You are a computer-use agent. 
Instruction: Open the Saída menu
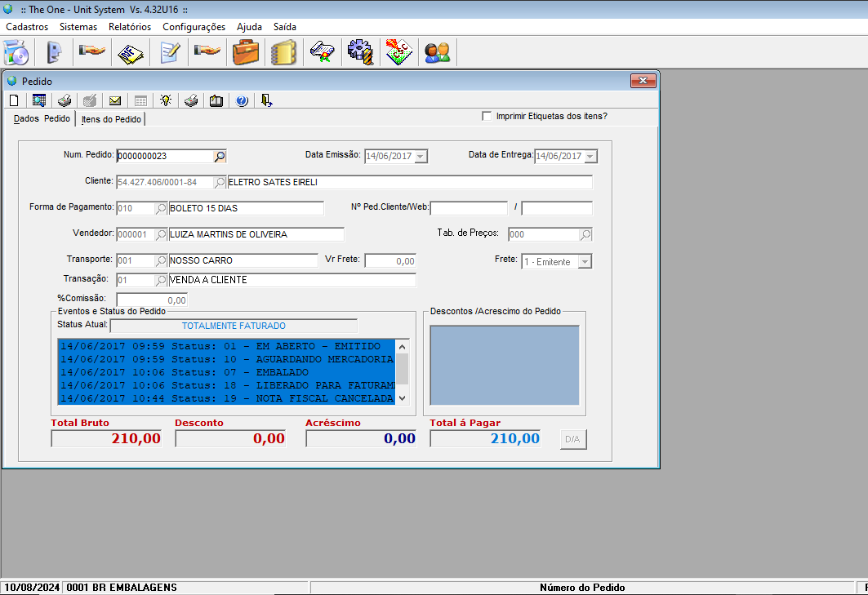coord(285,27)
